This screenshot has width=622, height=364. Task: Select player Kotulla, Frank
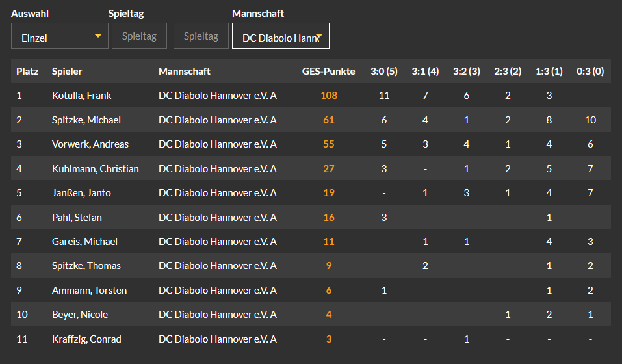81,96
